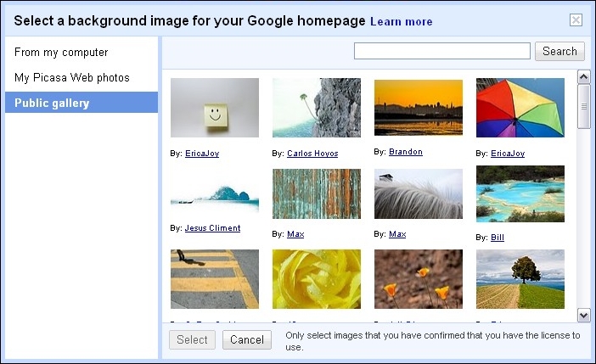596x364 pixels.
Task: Pick the orange poppies thumbnail
Action: (x=418, y=279)
